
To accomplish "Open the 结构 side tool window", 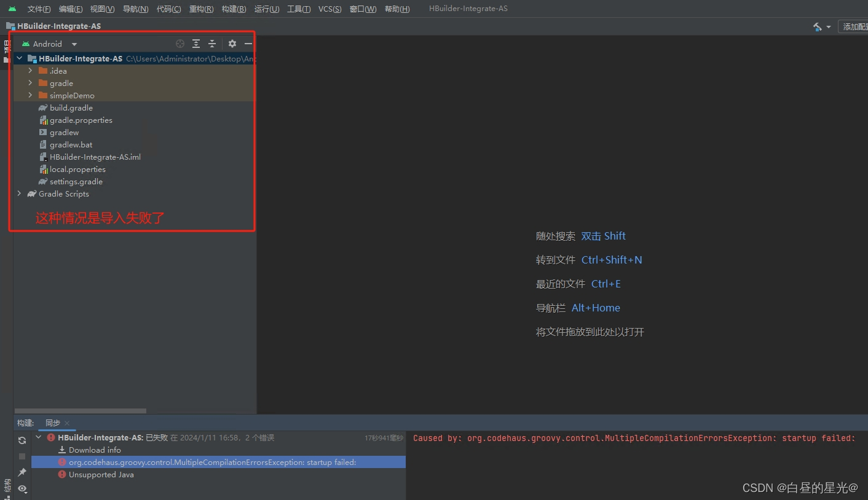I will (x=7, y=485).
